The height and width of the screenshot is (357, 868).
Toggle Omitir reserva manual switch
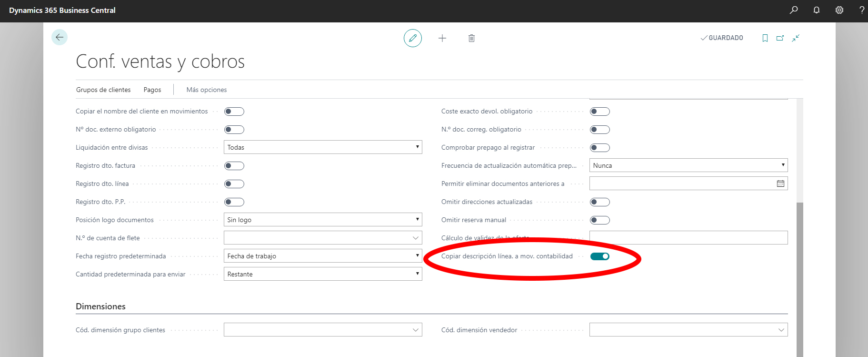point(600,220)
